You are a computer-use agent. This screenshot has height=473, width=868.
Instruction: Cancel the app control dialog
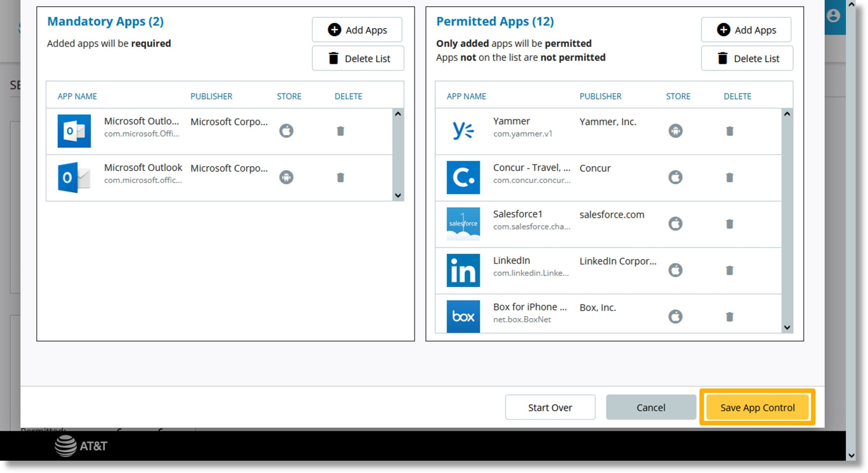(x=651, y=407)
